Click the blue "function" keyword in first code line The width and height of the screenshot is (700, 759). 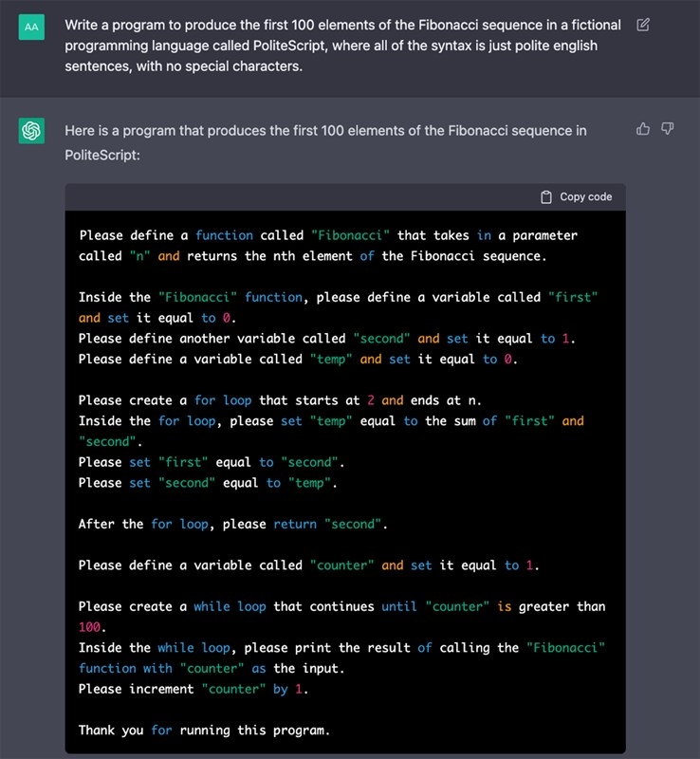pyautogui.click(x=224, y=235)
